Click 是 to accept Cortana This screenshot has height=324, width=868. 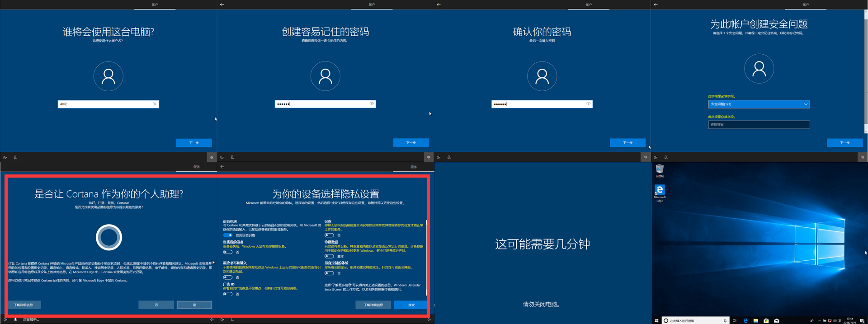pos(194,305)
